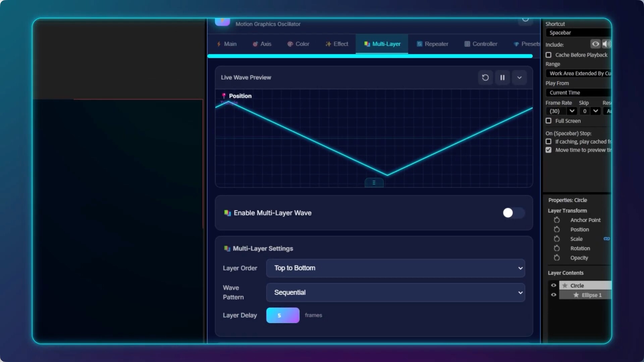Open Layer Order dropdown
The width and height of the screenshot is (644, 362).
click(395, 268)
